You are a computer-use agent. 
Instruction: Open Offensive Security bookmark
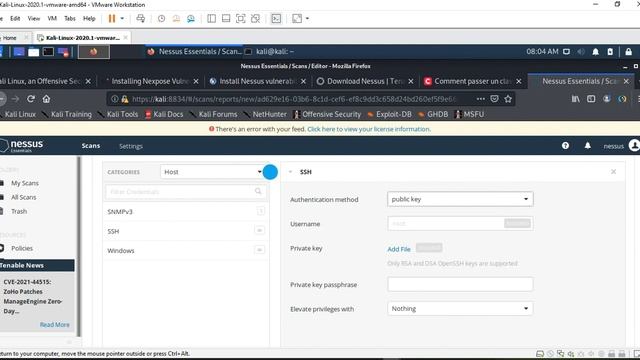pyautogui.click(x=327, y=114)
